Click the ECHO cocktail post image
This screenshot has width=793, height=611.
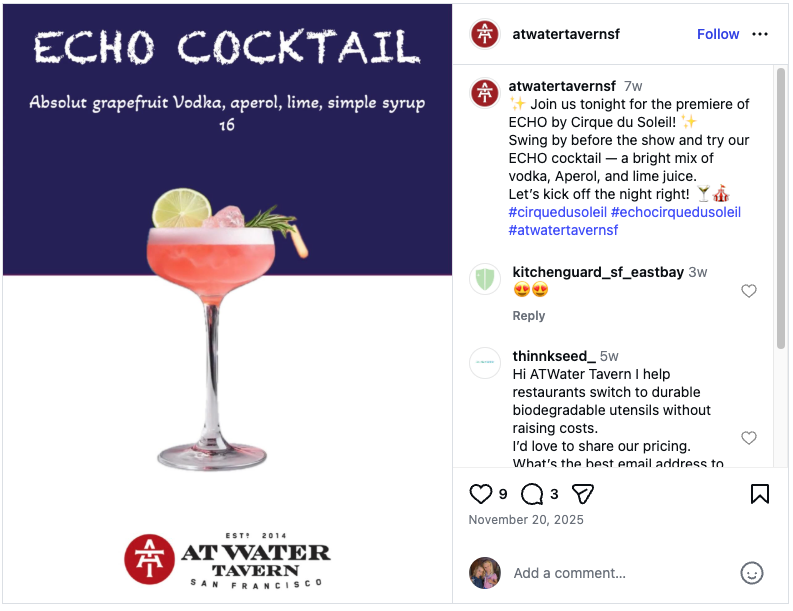pos(227,303)
